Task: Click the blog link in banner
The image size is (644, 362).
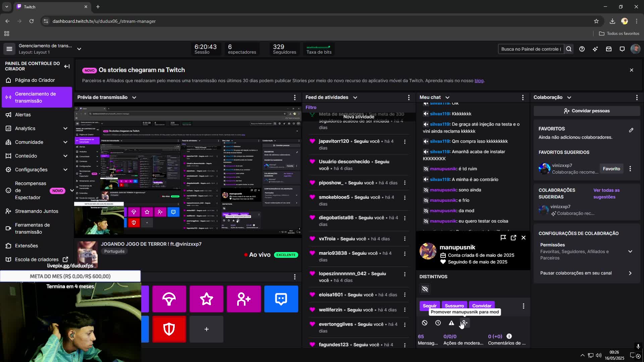Action: pyautogui.click(x=479, y=81)
